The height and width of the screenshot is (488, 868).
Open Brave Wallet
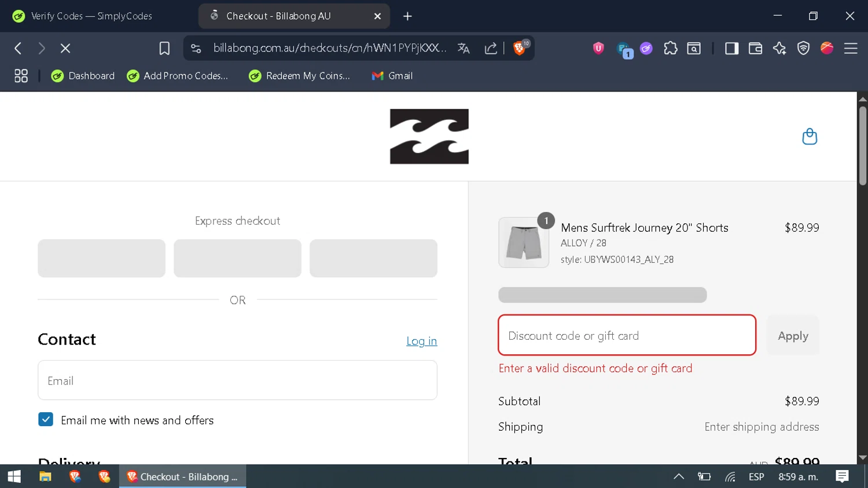coord(755,49)
